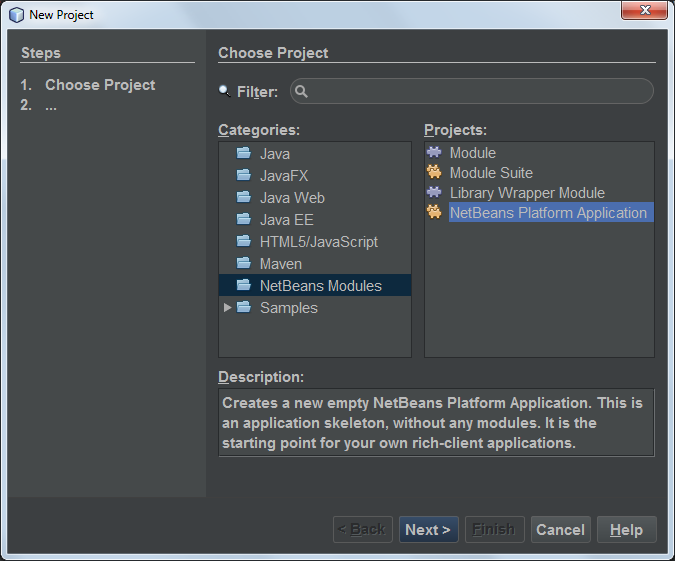Click the JavaFX category folder icon
Image resolution: width=675 pixels, height=561 pixels.
[x=243, y=176]
